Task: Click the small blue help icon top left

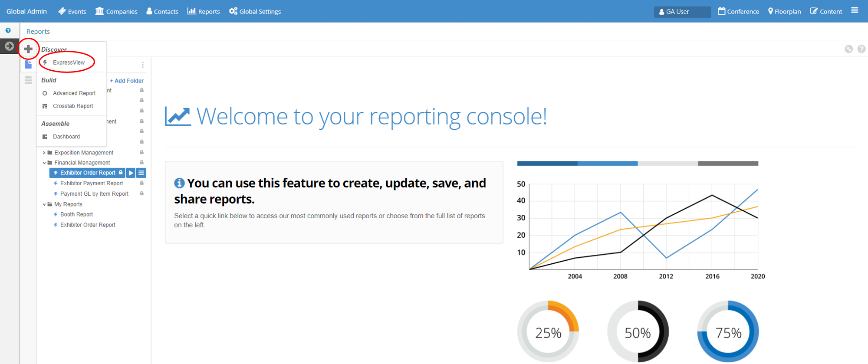Action: point(8,30)
